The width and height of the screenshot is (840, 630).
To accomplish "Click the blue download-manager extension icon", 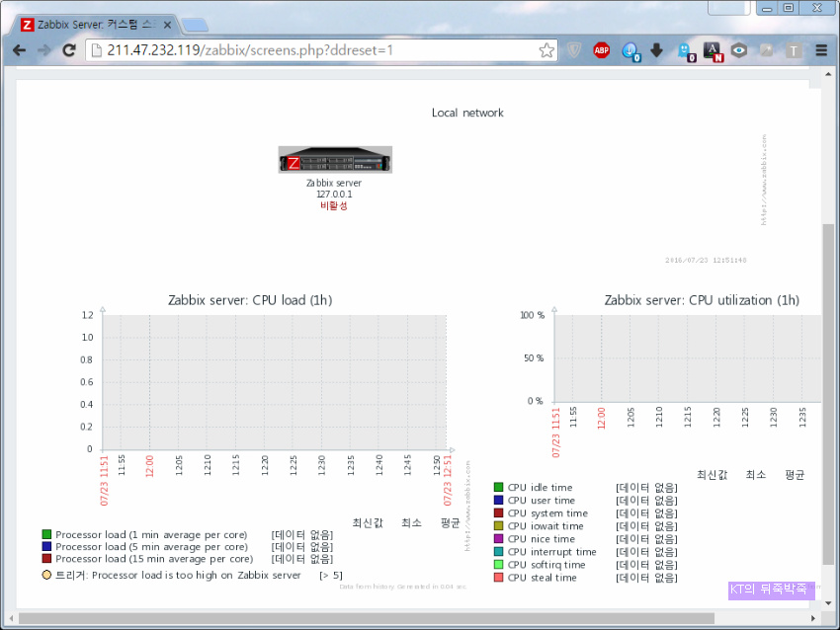I will 630,51.
